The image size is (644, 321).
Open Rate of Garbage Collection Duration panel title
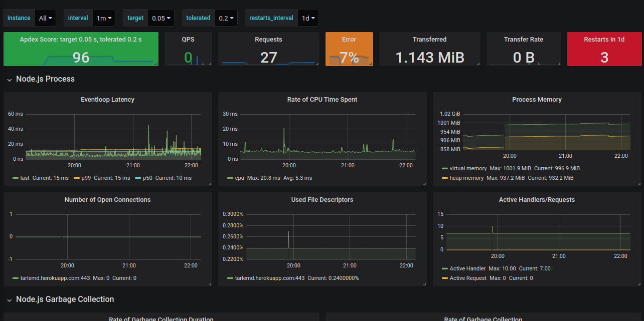[x=162, y=319]
